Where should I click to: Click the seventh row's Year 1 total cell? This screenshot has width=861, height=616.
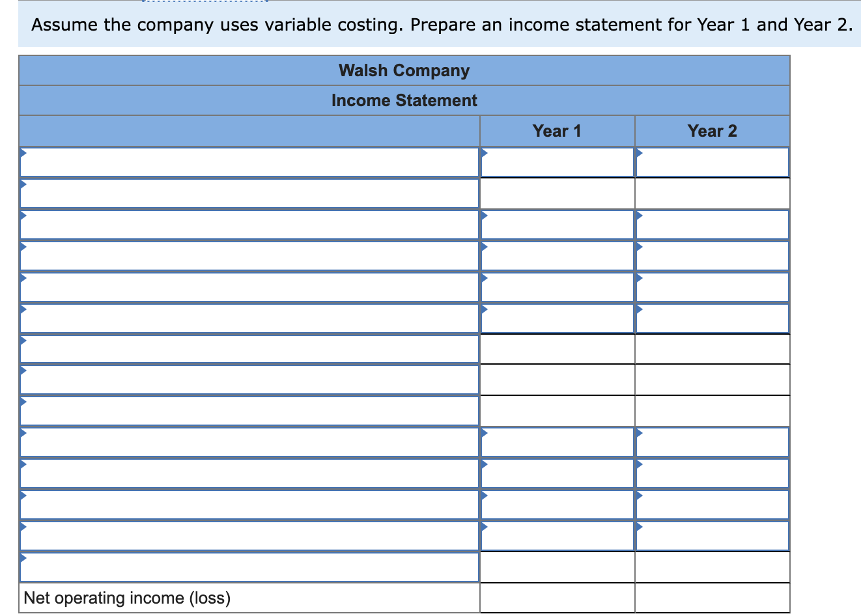pos(558,350)
